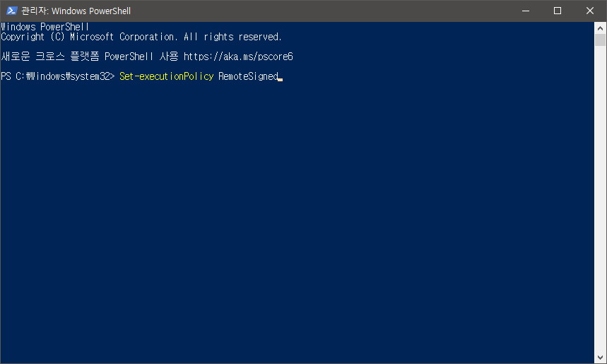Click the yellow Set-executionPolicy command
This screenshot has width=607, height=364.
point(166,76)
